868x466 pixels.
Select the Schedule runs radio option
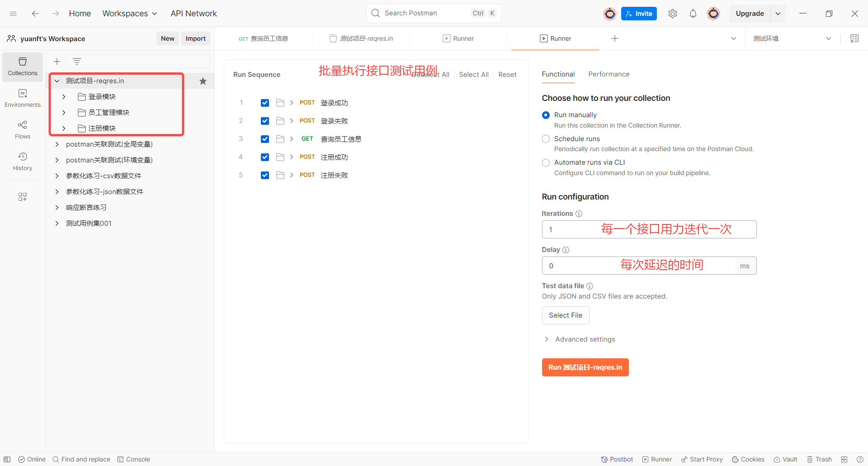[546, 139]
